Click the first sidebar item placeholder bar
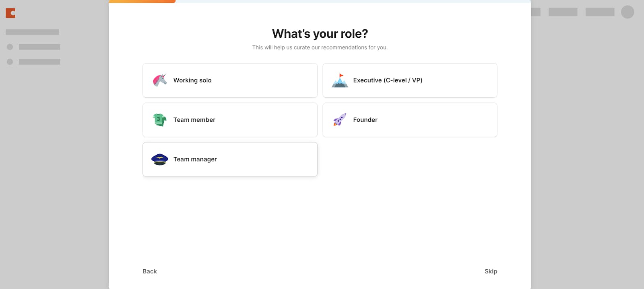 coord(39,47)
